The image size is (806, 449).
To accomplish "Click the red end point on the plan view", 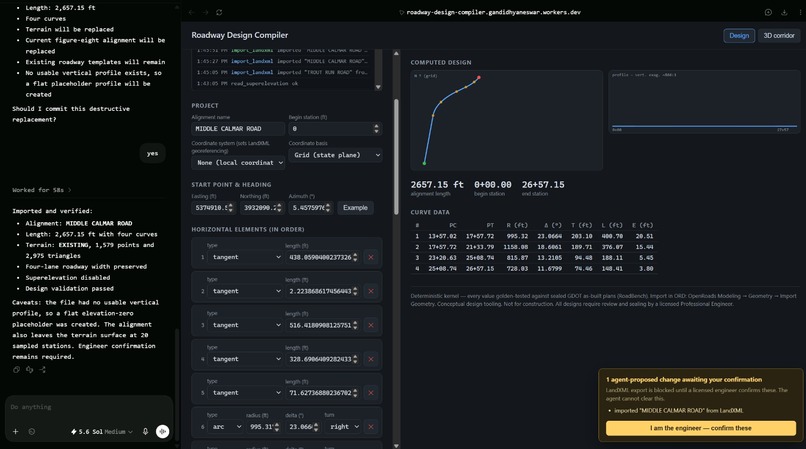I will tap(479, 78).
